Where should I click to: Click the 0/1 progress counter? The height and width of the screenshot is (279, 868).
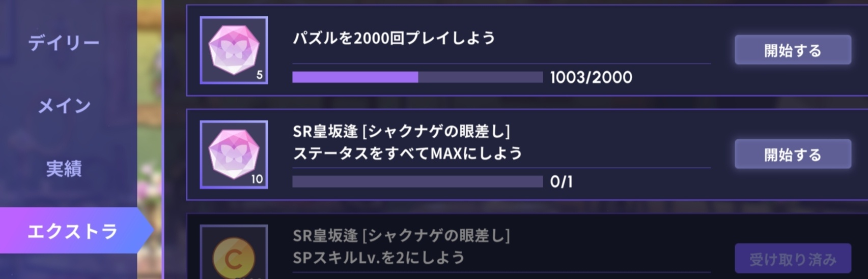[561, 181]
